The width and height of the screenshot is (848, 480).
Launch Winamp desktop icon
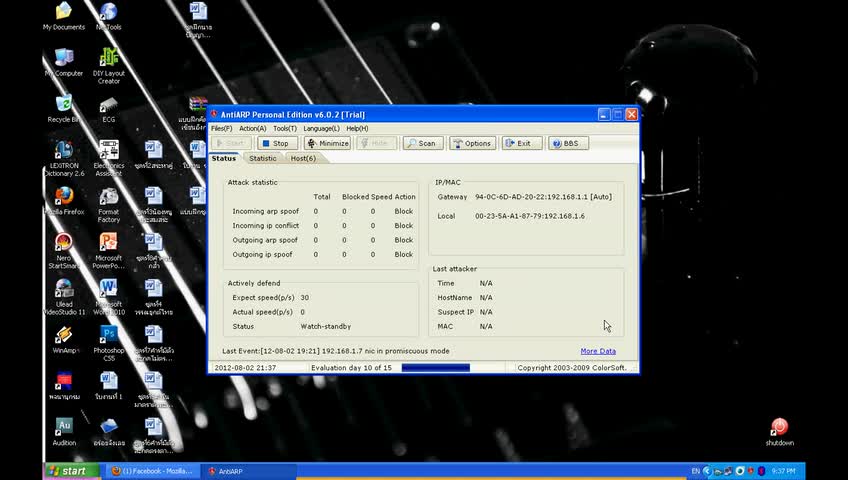tap(64, 340)
